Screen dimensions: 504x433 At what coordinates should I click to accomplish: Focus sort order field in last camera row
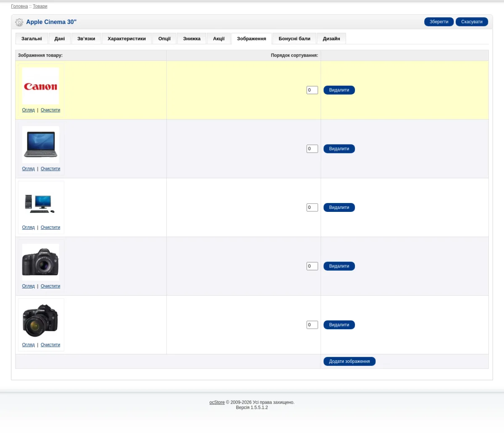312,325
